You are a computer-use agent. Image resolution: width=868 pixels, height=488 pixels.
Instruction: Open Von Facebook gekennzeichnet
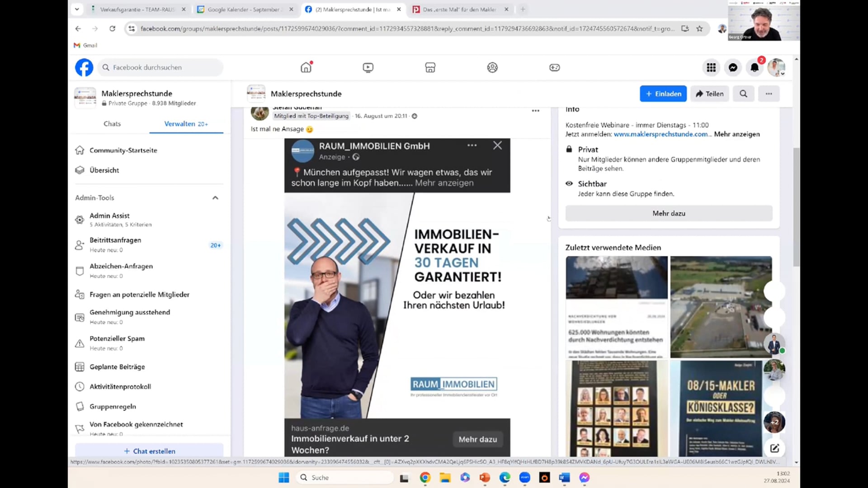(149, 427)
